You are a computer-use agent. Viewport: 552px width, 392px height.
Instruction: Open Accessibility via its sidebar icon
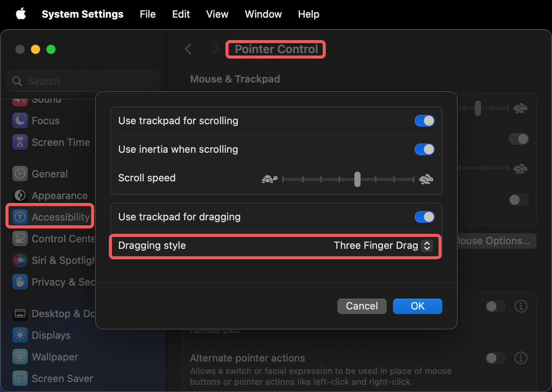click(20, 217)
